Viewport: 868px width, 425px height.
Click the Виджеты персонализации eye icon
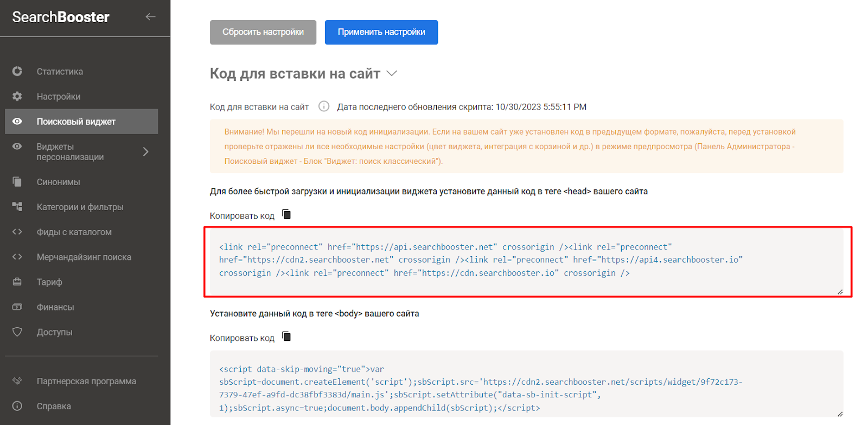(17, 146)
